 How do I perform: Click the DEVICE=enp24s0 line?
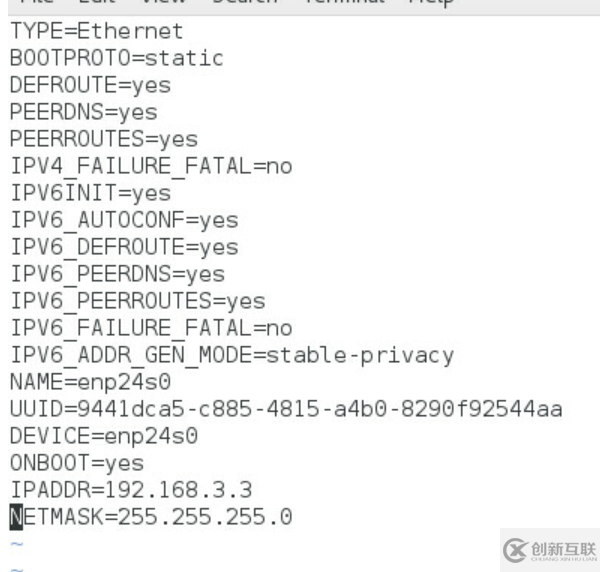coord(104,436)
